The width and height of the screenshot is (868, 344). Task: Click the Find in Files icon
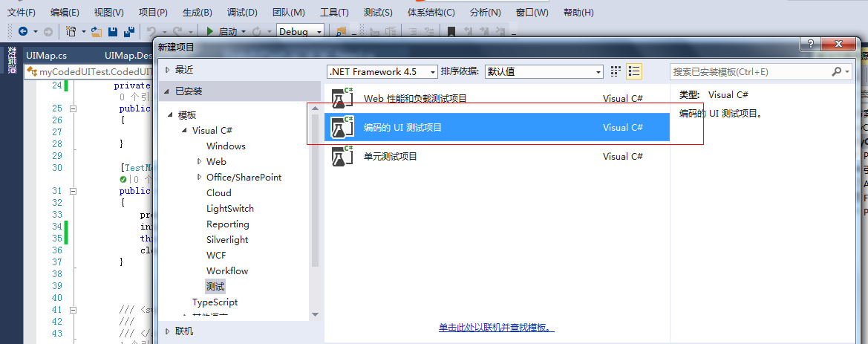point(341,31)
